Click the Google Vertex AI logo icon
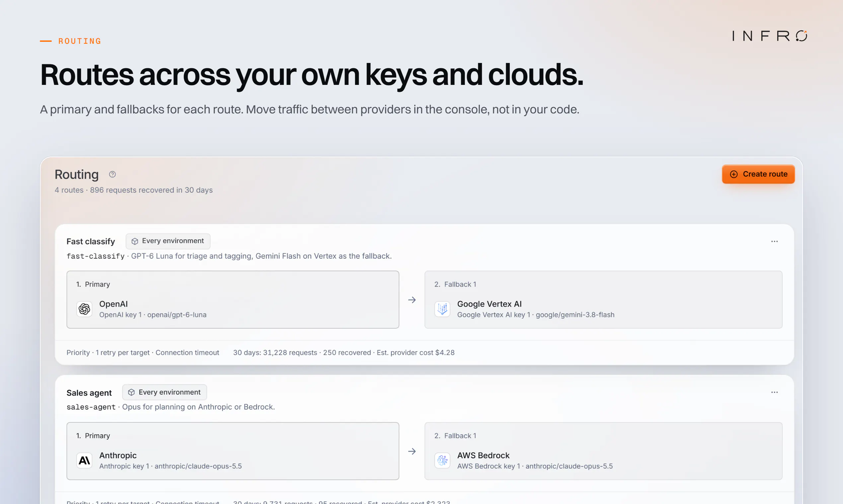 point(442,309)
